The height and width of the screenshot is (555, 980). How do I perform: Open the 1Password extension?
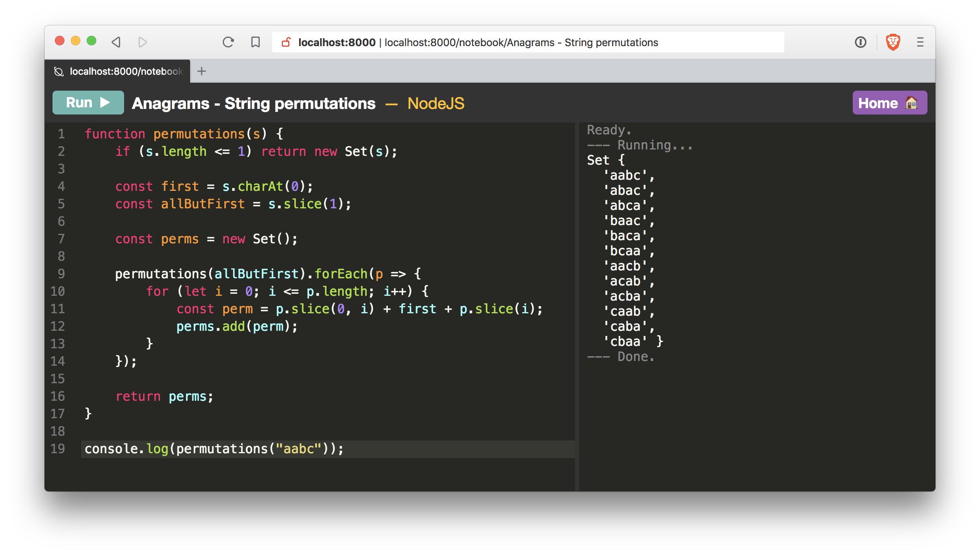[x=860, y=42]
